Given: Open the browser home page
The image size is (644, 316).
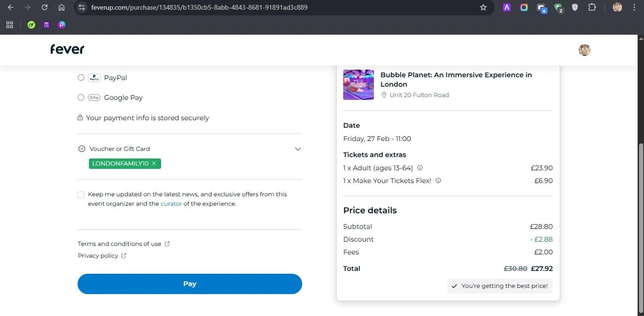Looking at the screenshot, I should pos(61,7).
